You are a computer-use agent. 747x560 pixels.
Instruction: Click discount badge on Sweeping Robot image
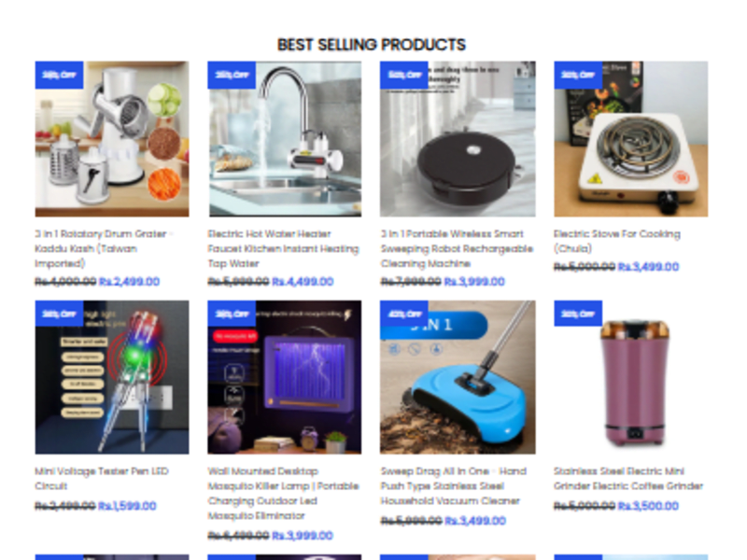click(404, 75)
